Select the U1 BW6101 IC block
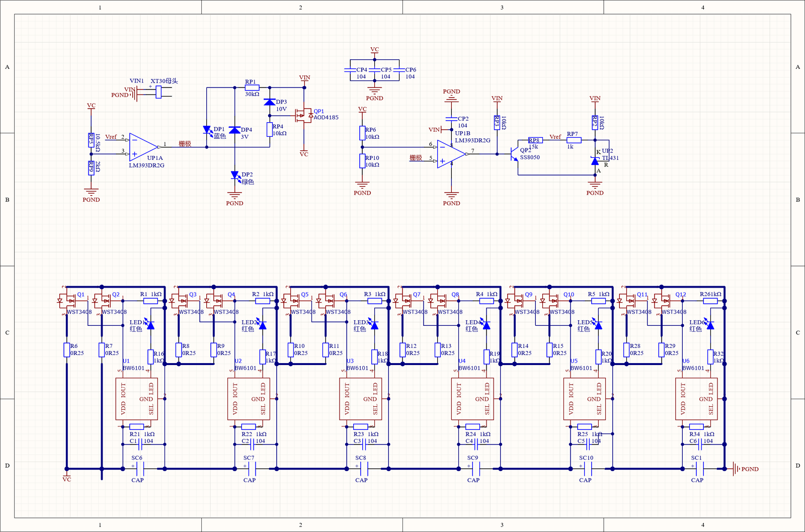 [137, 399]
